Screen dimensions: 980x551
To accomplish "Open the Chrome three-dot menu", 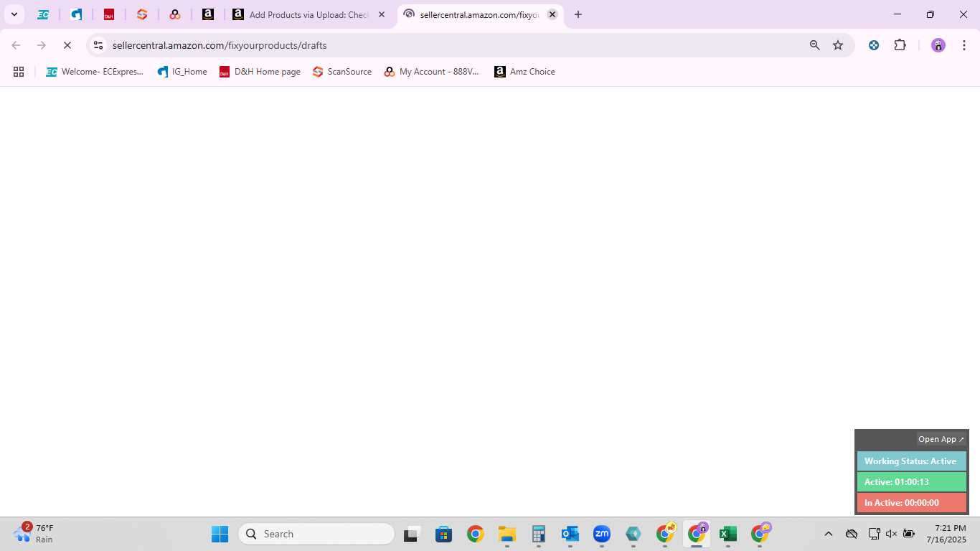I will pyautogui.click(x=963, y=45).
